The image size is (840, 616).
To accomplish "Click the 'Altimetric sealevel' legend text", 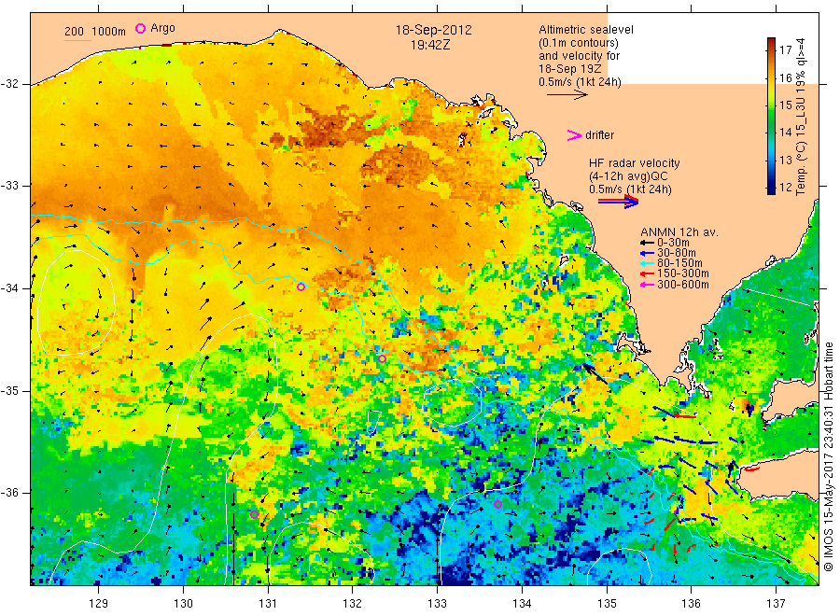I will 585,30.
